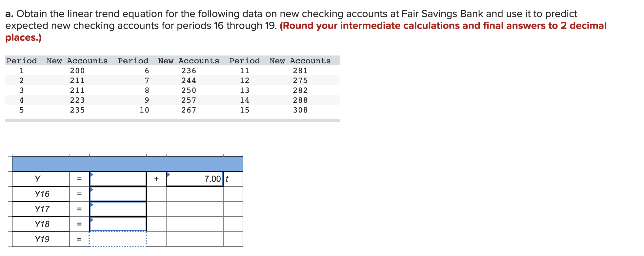
Task: Click the italic t label after the slope field
Action: click(x=227, y=179)
